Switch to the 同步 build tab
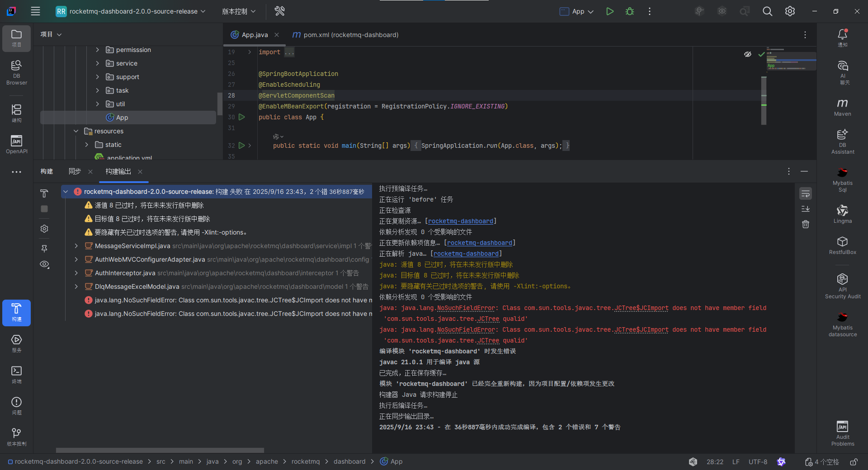This screenshot has height=470, width=868. 74,172
